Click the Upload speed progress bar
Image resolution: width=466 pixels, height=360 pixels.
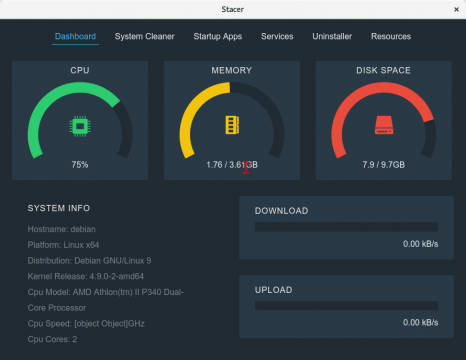pos(346,306)
